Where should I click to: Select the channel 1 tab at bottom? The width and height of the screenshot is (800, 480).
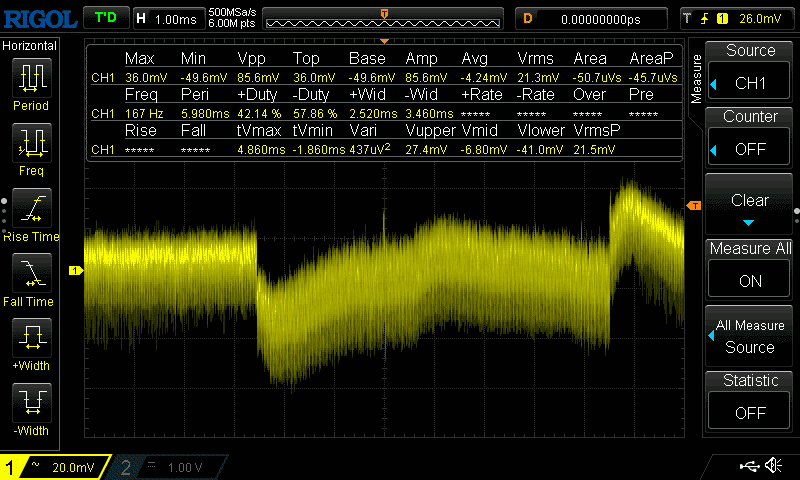point(55,467)
